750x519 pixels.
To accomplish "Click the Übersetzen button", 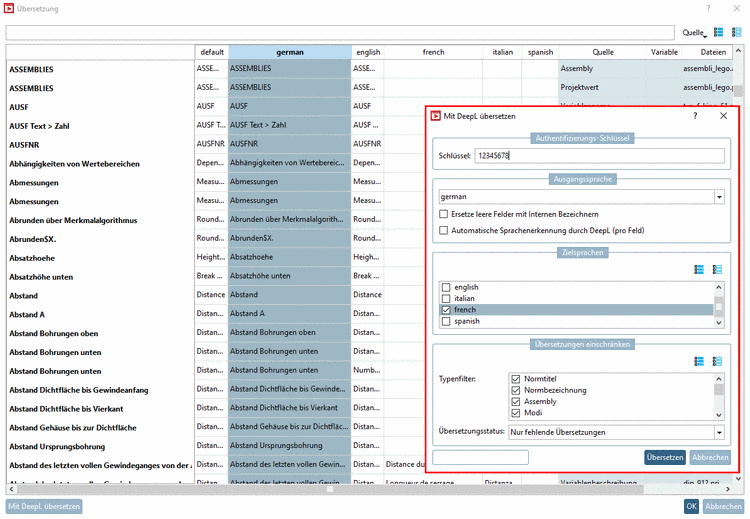I will point(664,457).
